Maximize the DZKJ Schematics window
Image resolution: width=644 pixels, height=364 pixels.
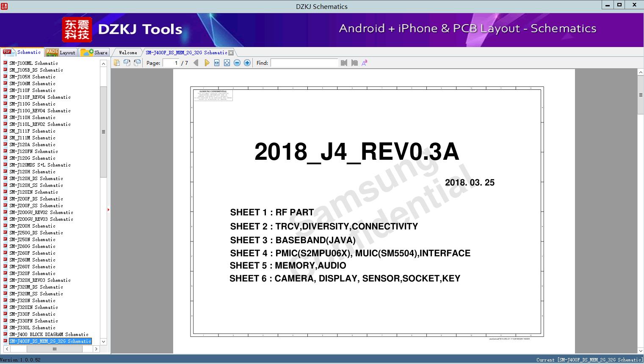click(619, 5)
